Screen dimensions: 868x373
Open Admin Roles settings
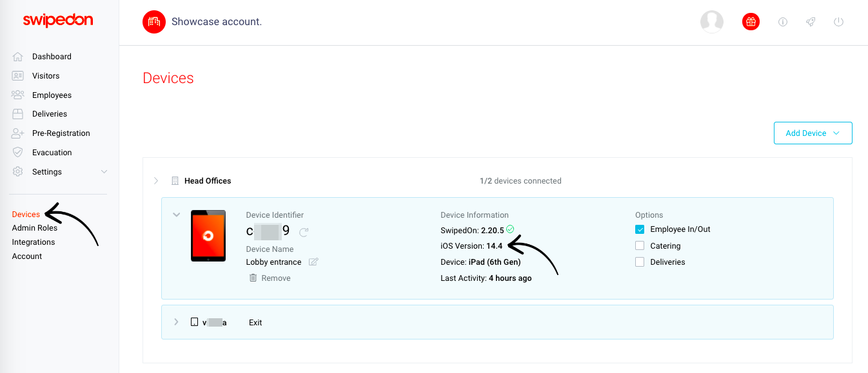[x=35, y=228]
